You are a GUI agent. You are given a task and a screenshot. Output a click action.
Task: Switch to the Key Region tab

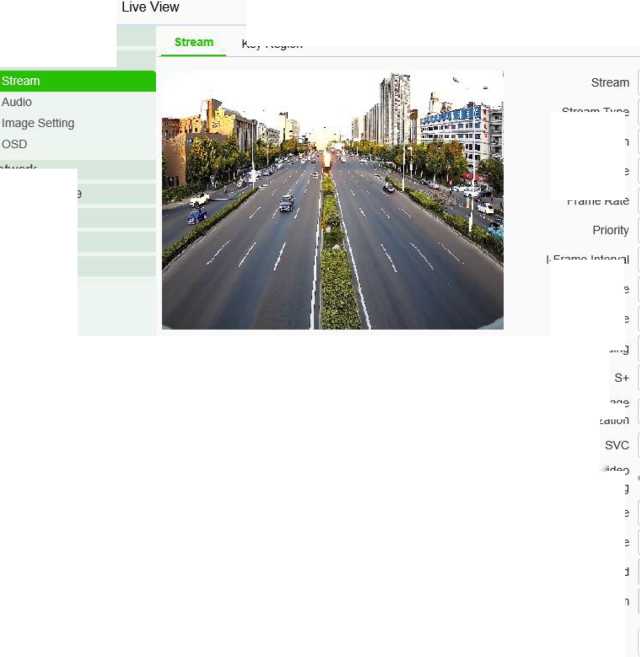(272, 44)
